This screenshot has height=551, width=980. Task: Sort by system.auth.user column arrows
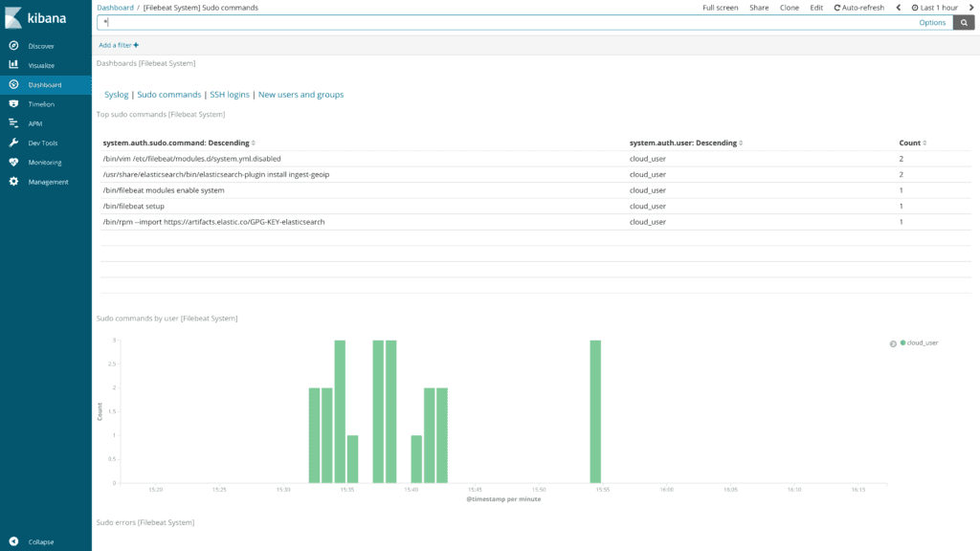(x=741, y=143)
